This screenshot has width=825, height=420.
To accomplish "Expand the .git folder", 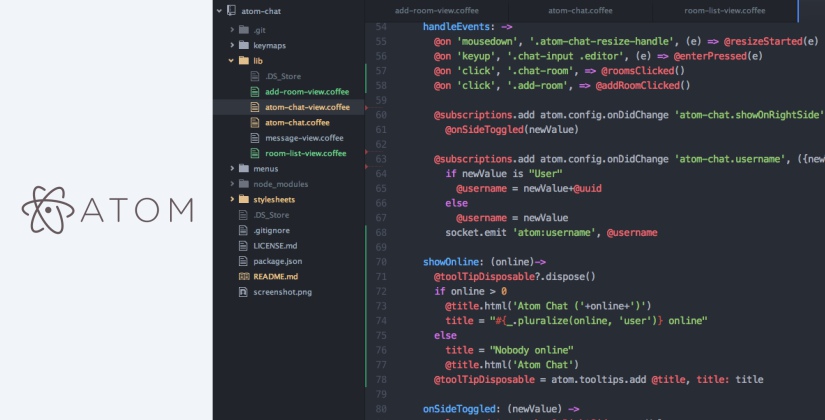I will [232, 30].
